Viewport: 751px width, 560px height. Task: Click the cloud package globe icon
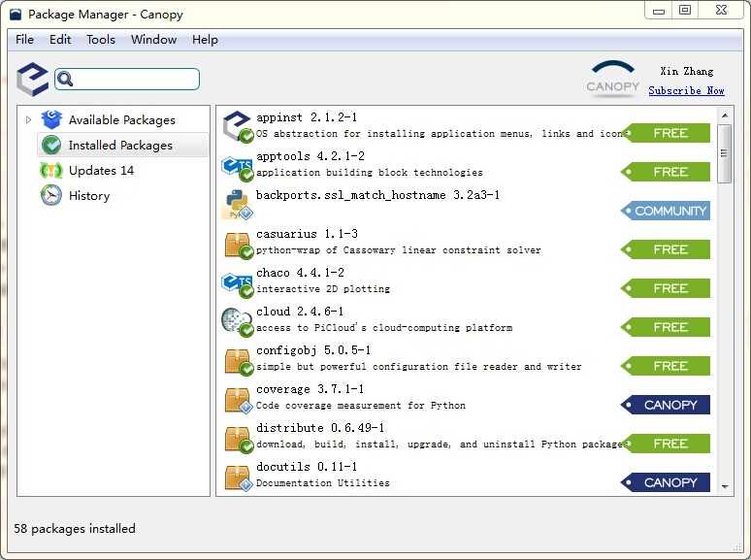tap(238, 322)
